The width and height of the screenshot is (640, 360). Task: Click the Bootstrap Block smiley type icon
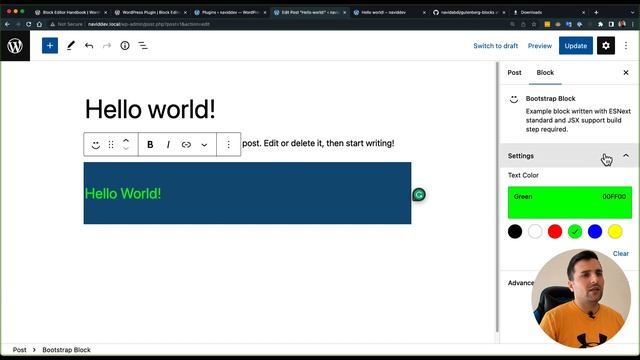click(x=96, y=144)
